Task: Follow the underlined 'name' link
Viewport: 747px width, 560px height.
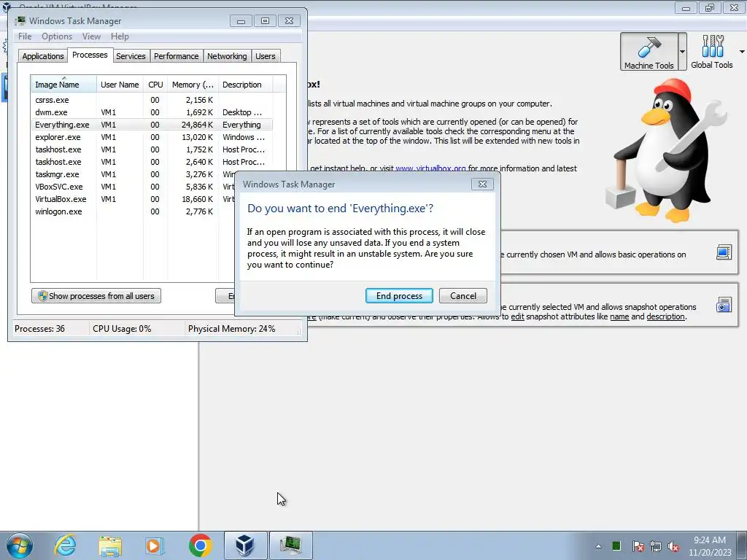Action: (x=619, y=316)
